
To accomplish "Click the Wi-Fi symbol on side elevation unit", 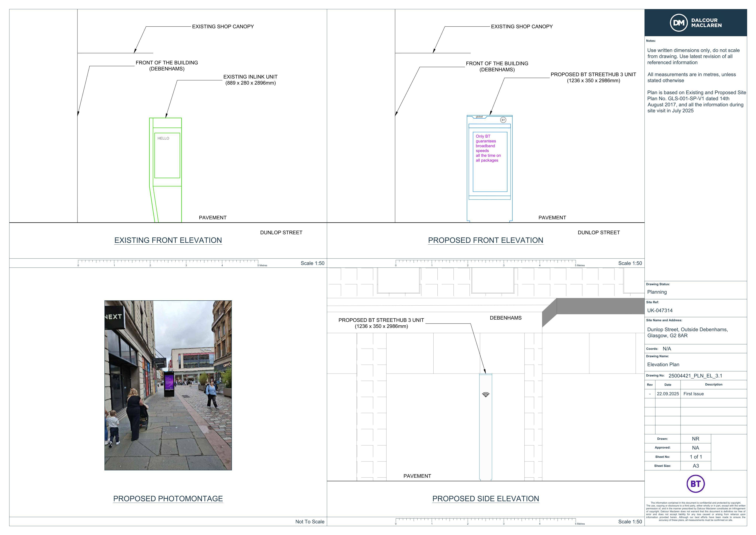I will (486, 395).
